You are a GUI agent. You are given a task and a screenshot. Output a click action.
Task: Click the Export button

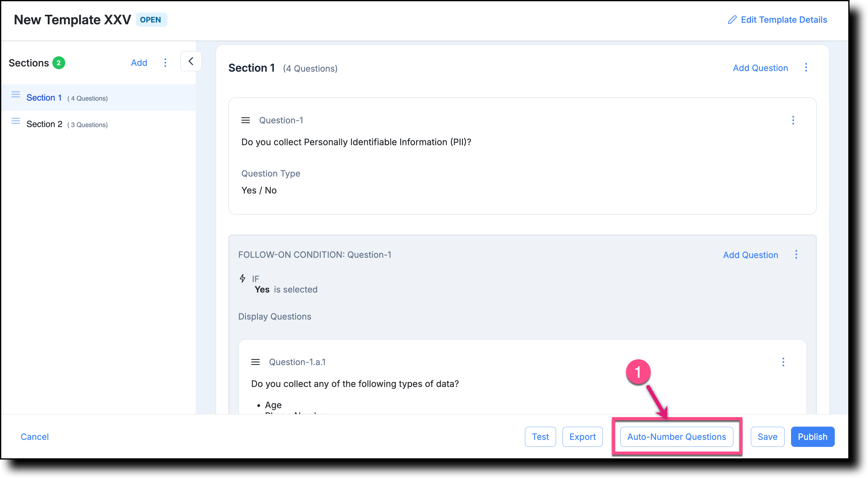582,436
